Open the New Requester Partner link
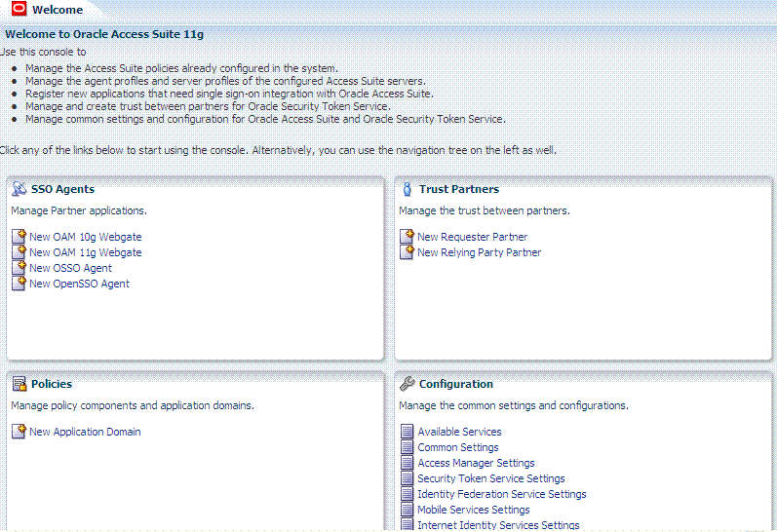This screenshot has width=777, height=532. [x=472, y=237]
